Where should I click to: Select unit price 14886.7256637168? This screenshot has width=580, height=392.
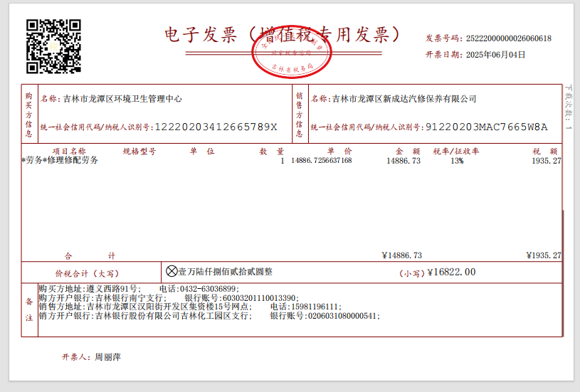(x=322, y=161)
